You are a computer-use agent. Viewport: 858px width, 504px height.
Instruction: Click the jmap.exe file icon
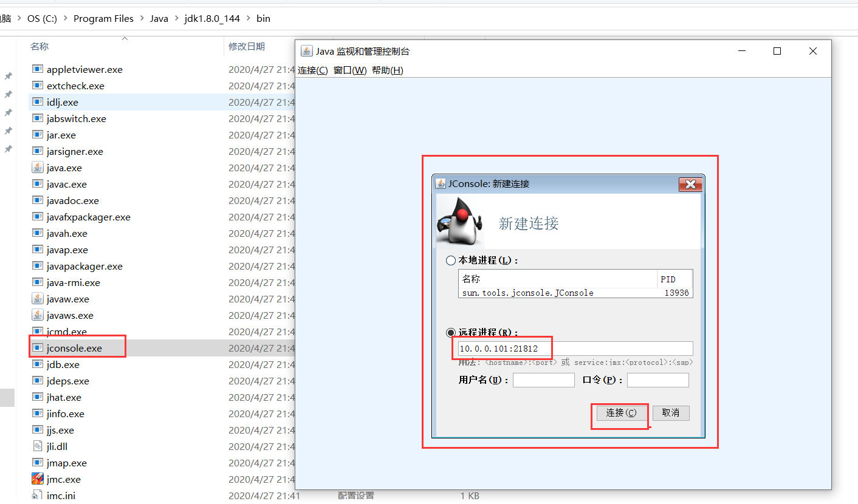pos(38,463)
